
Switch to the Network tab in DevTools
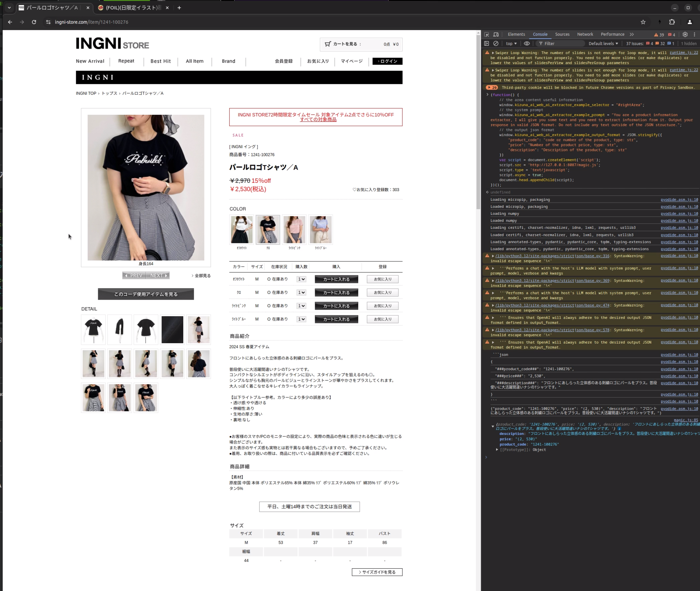(x=585, y=34)
